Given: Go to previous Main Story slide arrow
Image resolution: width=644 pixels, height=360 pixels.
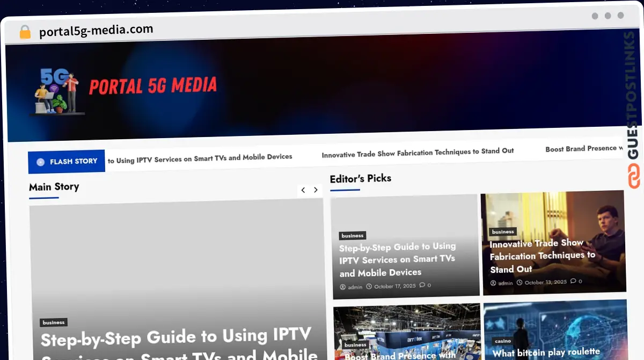Looking at the screenshot, I should pos(303,190).
